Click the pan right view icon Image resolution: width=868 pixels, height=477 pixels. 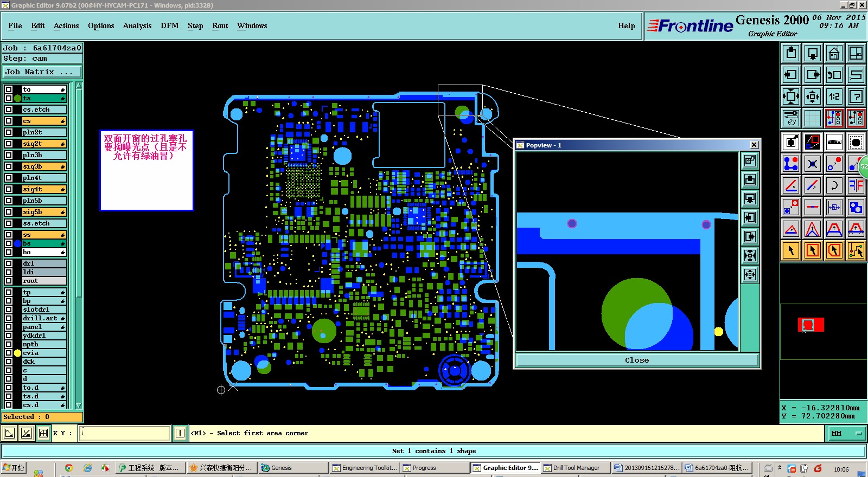click(813, 75)
